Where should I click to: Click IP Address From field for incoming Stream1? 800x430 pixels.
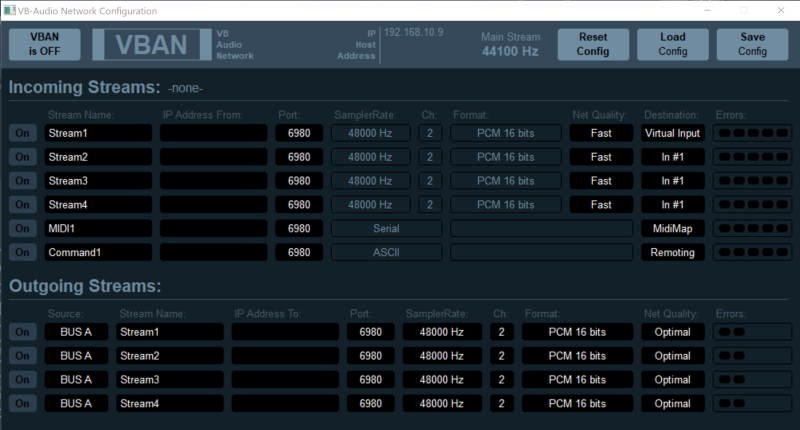coord(214,133)
